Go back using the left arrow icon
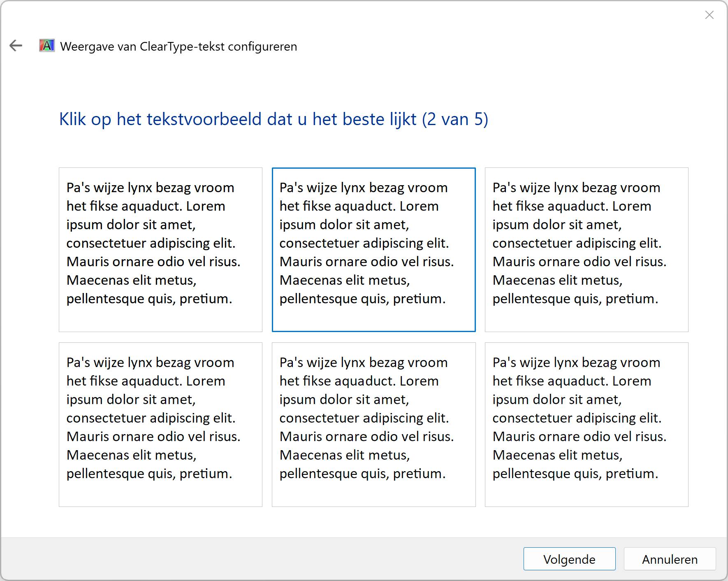728x581 pixels. coord(16,46)
